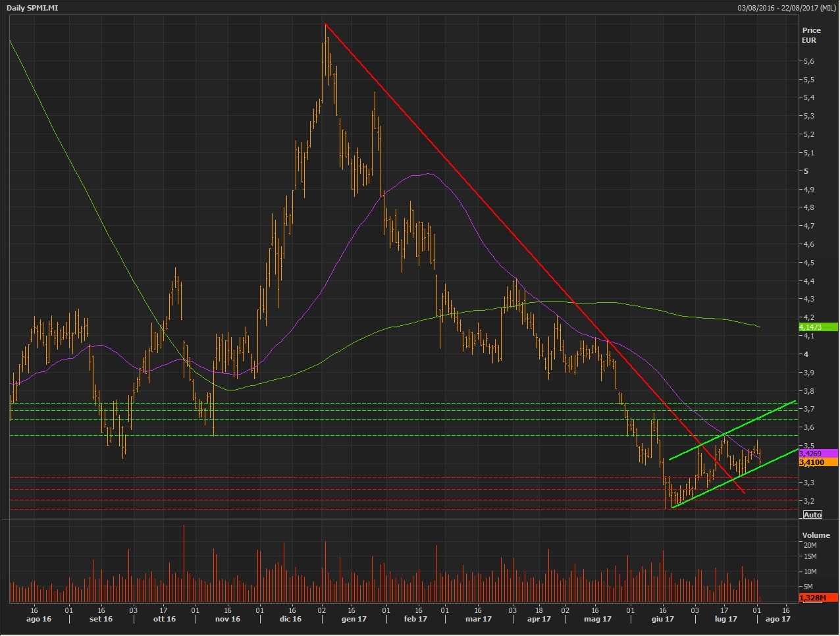The height and width of the screenshot is (636, 840).
Task: Click the Daily SPMI.MI chart title
Action: pyautogui.click(x=32, y=8)
